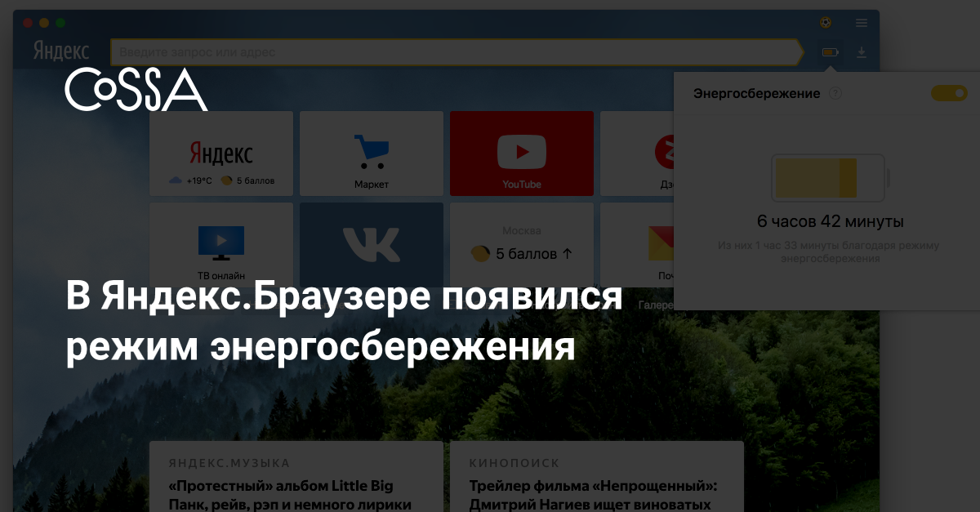Open the Маркет shopping cart tile
The width and height of the screenshot is (980, 512).
372,154
